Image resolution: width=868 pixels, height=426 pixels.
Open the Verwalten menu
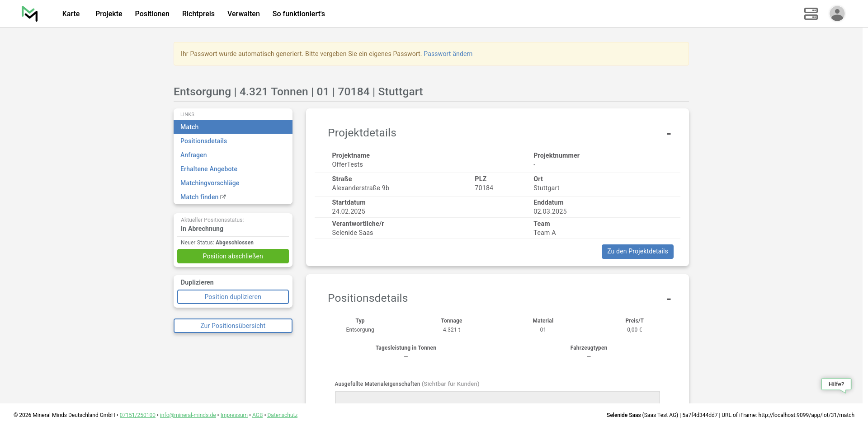tap(243, 14)
